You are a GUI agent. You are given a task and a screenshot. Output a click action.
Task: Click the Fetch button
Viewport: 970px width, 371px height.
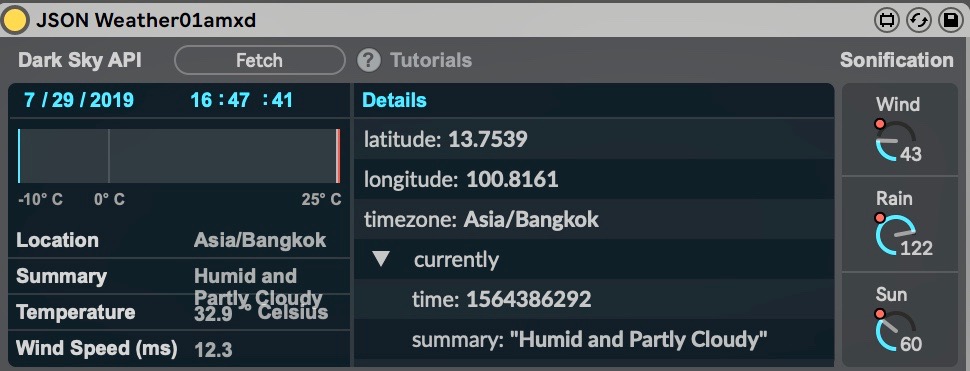[x=260, y=61]
